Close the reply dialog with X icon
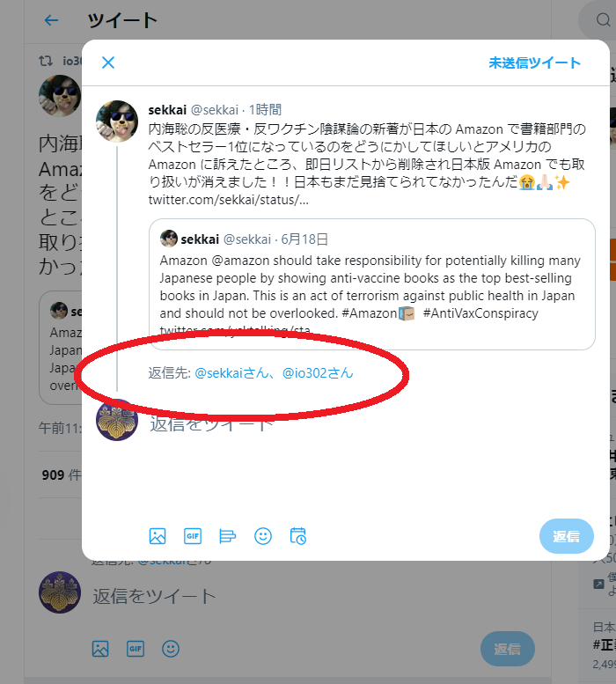 pyautogui.click(x=108, y=63)
